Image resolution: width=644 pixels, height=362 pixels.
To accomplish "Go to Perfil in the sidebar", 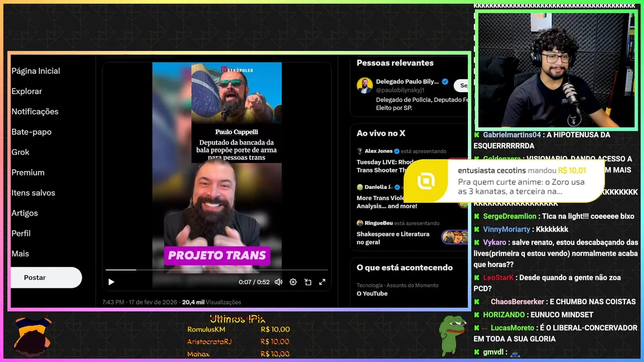I will coord(21,233).
